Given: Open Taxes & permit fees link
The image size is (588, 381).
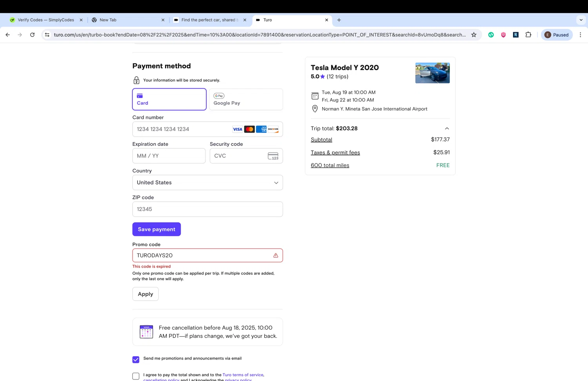Looking at the screenshot, I should pos(335,153).
